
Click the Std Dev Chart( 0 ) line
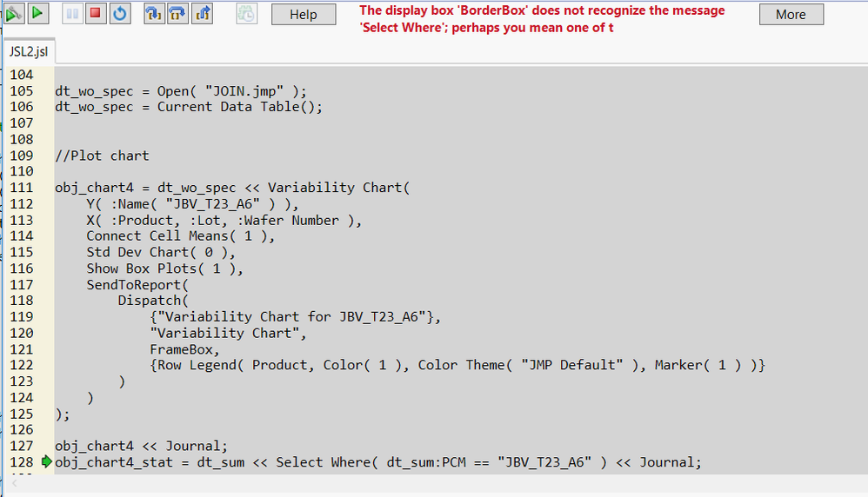pyautogui.click(x=161, y=252)
